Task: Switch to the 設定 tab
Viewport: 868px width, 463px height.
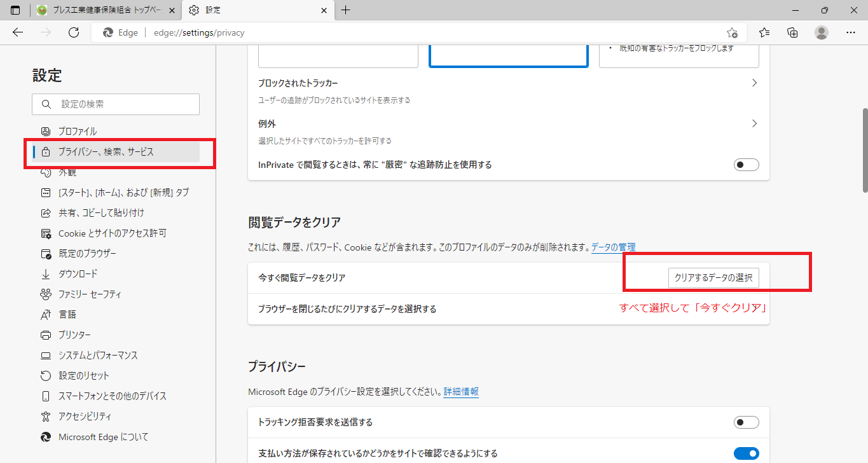Action: click(x=258, y=10)
